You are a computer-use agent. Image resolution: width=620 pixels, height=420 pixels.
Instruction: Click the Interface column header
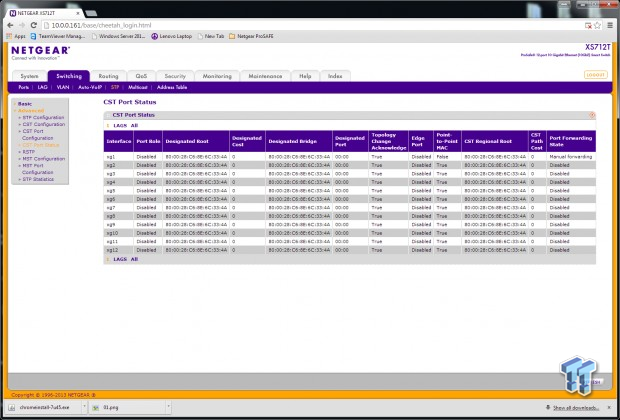click(119, 141)
